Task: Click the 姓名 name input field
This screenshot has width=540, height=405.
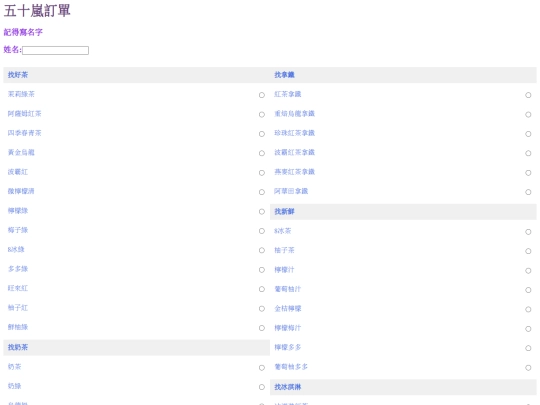Action: click(55, 50)
